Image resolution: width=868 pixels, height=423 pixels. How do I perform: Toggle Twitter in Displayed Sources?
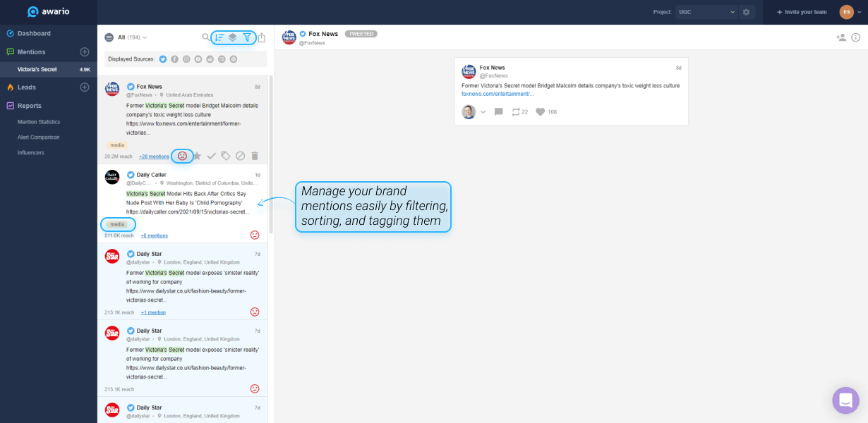(163, 59)
